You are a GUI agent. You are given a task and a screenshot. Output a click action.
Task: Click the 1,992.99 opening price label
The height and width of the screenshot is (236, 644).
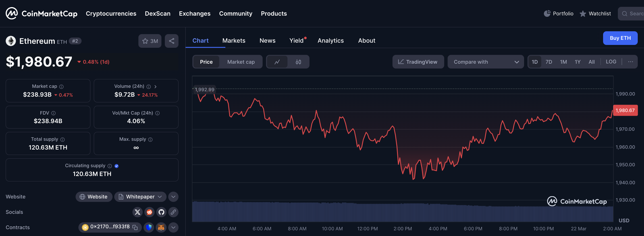tap(205, 90)
